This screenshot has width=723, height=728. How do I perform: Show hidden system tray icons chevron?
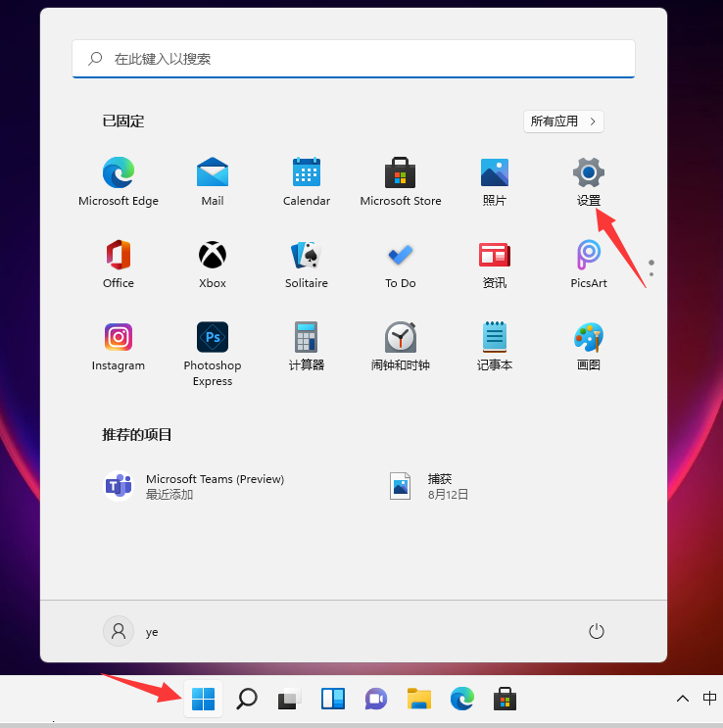[x=682, y=699]
